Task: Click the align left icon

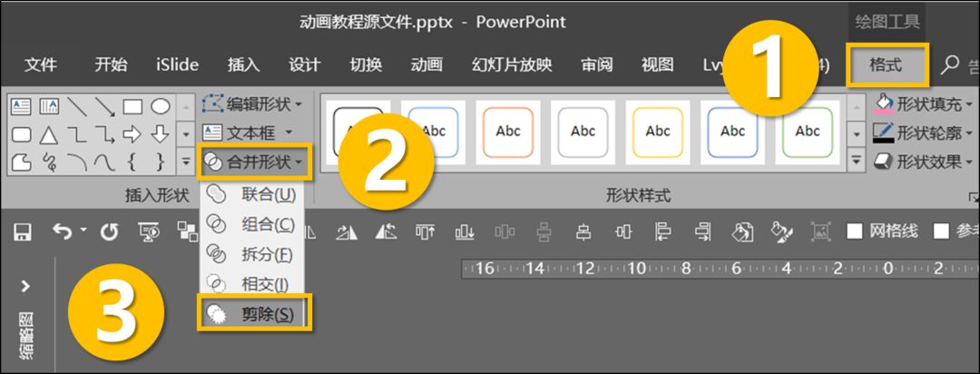Action: (x=663, y=232)
